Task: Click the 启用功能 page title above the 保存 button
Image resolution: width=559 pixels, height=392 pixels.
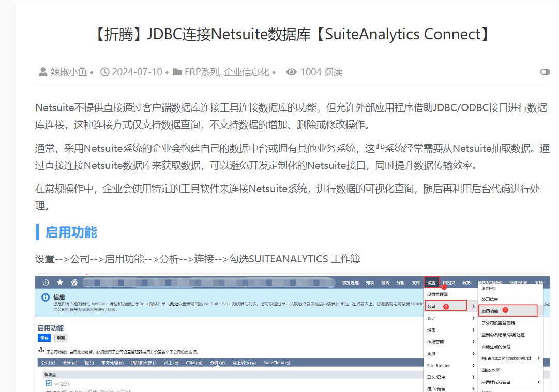Action: (x=51, y=328)
